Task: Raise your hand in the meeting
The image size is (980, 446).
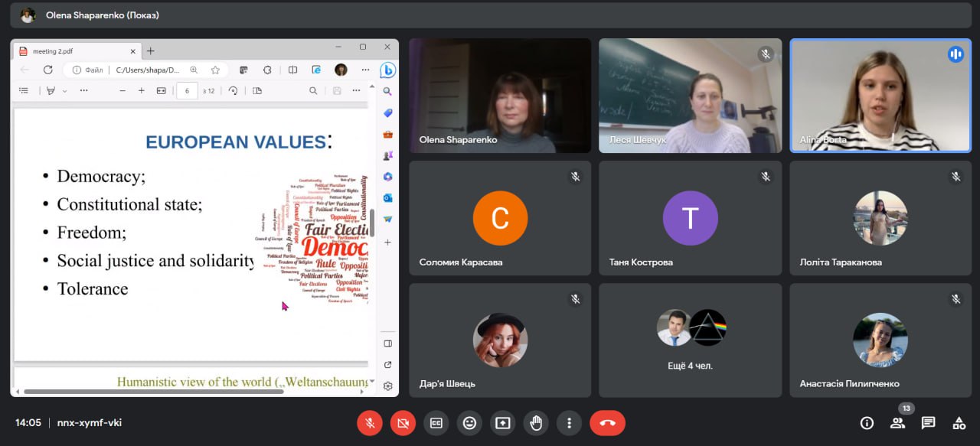Action: tap(536, 422)
